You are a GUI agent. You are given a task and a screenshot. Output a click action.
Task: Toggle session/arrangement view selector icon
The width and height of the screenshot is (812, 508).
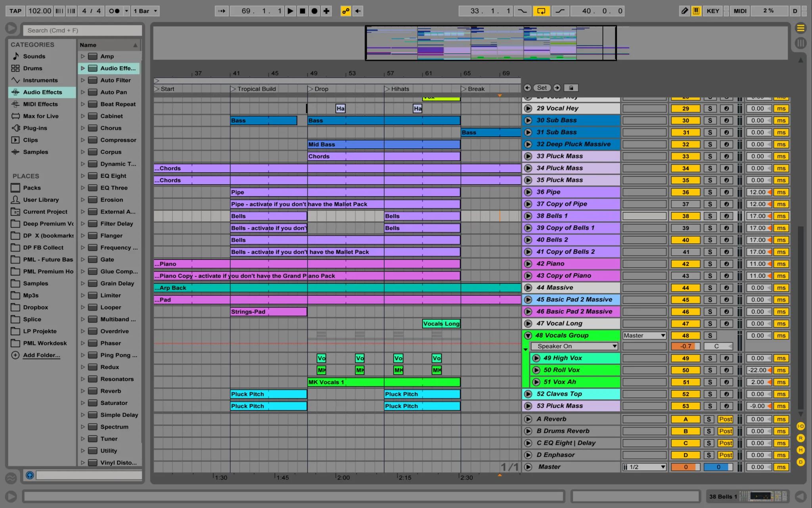pos(801,28)
